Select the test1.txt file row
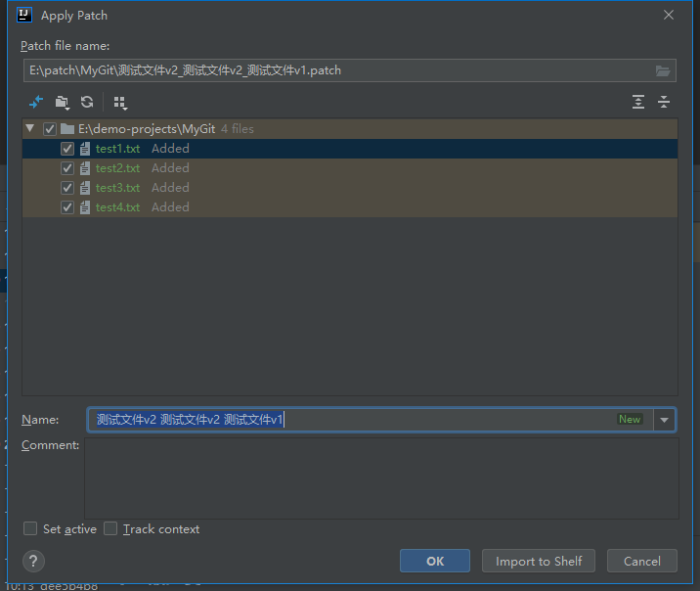700x591 pixels. [350, 149]
